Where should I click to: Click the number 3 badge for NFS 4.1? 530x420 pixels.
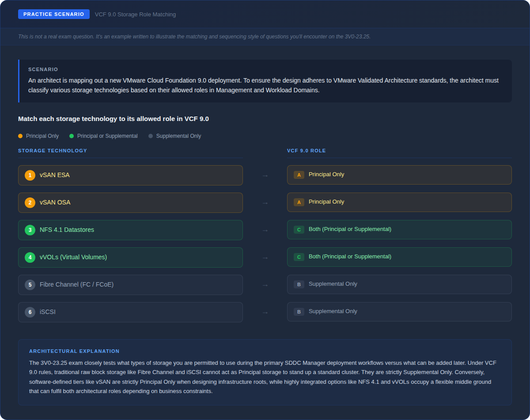pos(30,230)
